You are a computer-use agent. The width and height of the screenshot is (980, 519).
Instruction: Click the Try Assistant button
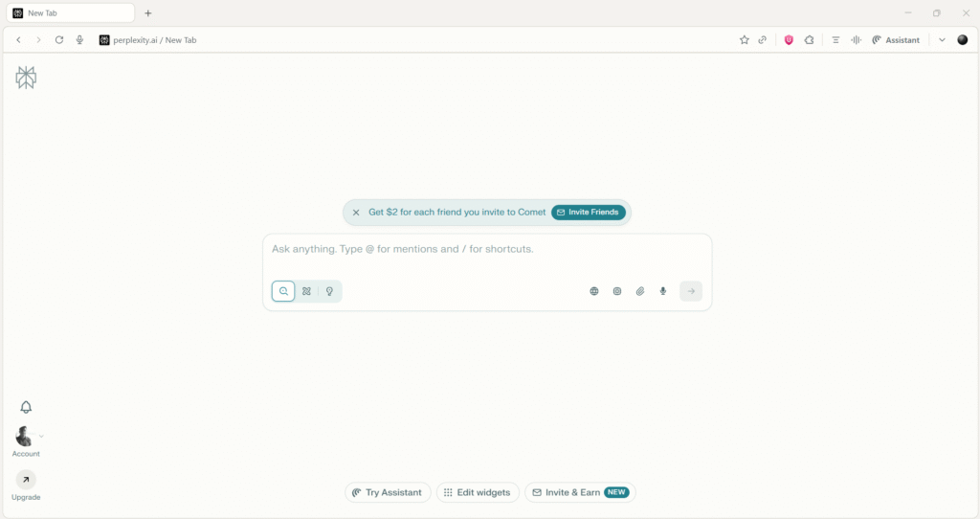coord(388,492)
